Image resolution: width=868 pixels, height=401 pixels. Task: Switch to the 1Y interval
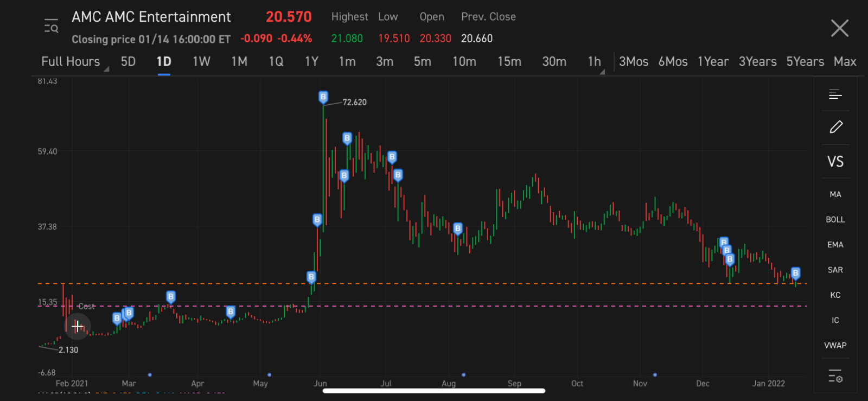(311, 61)
